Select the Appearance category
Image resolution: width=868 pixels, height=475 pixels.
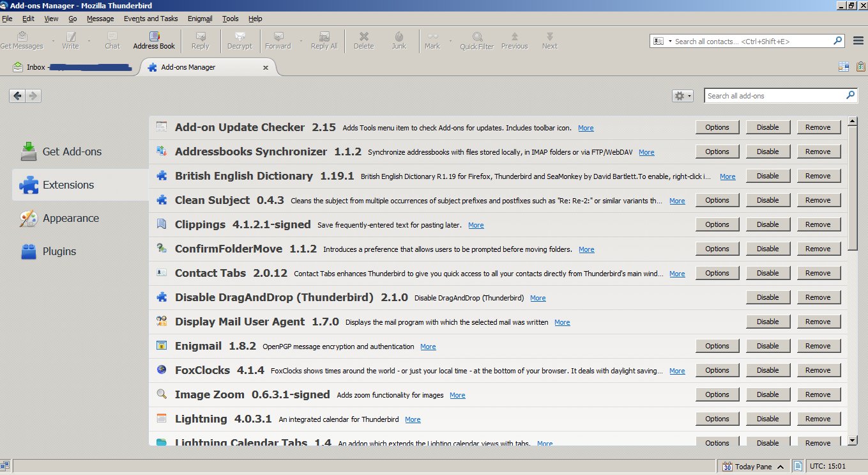point(80,218)
